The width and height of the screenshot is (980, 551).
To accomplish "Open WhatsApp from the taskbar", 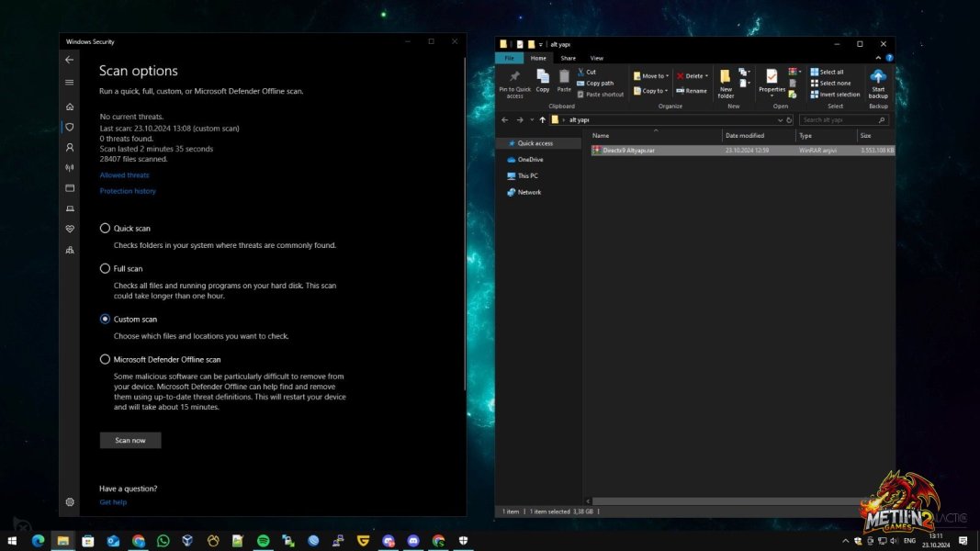I will pyautogui.click(x=163, y=540).
